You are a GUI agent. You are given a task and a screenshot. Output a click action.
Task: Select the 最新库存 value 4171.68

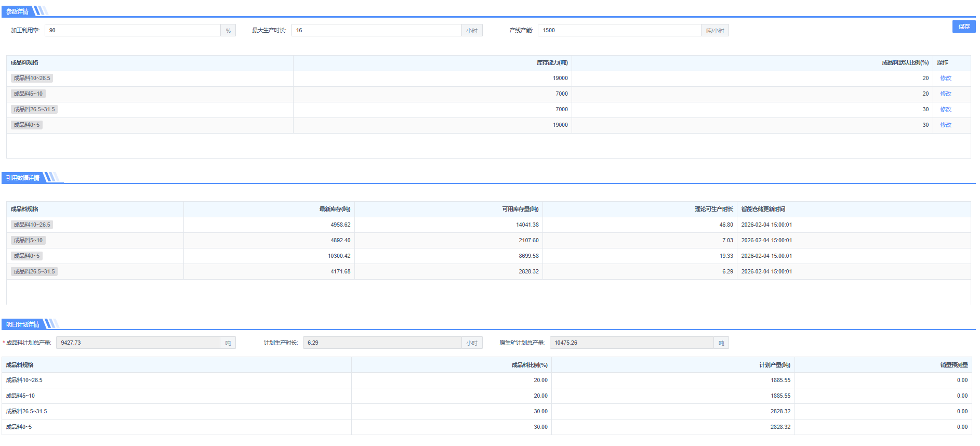pyautogui.click(x=340, y=272)
